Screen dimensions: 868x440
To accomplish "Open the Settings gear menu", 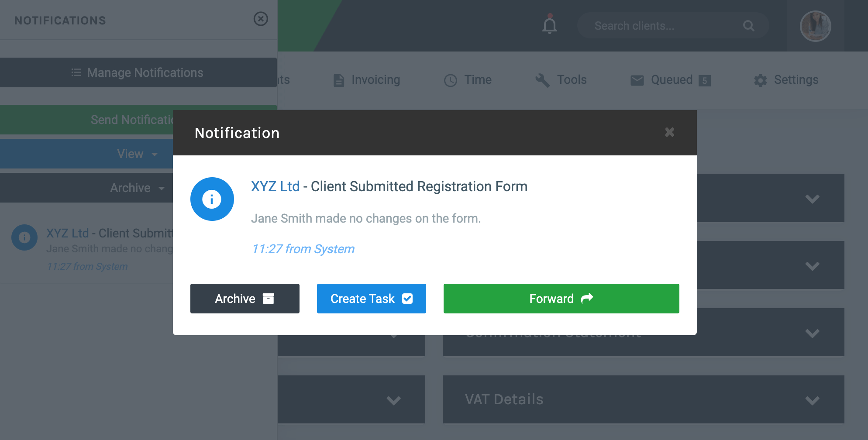I will coord(786,80).
